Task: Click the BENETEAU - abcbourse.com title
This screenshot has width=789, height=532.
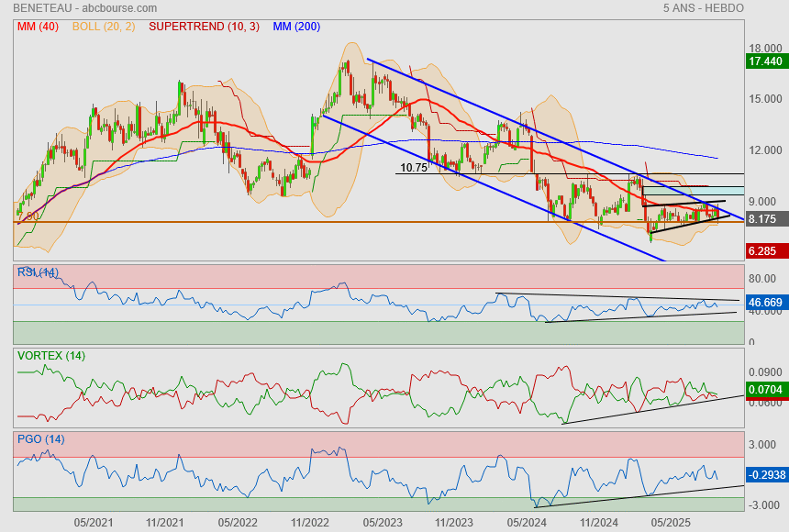Action: tap(72, 8)
